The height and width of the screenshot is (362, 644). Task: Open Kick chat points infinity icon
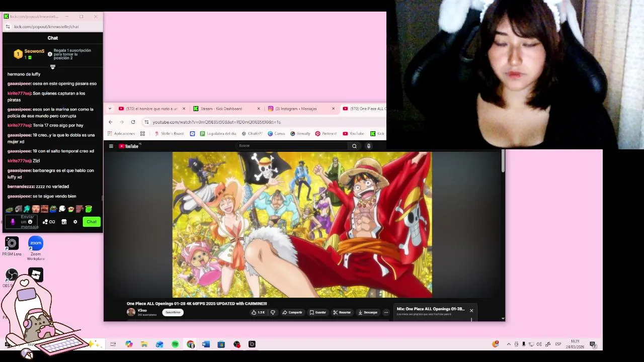coord(49,222)
